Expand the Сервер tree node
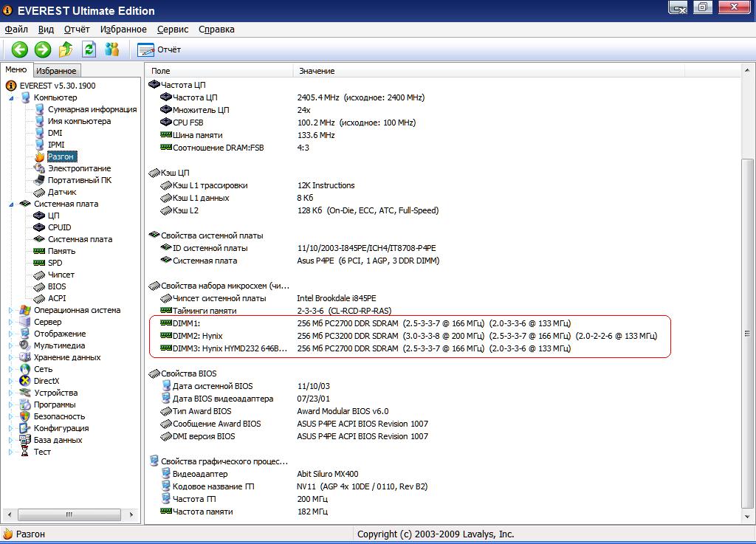756x544 pixels. [x=11, y=322]
